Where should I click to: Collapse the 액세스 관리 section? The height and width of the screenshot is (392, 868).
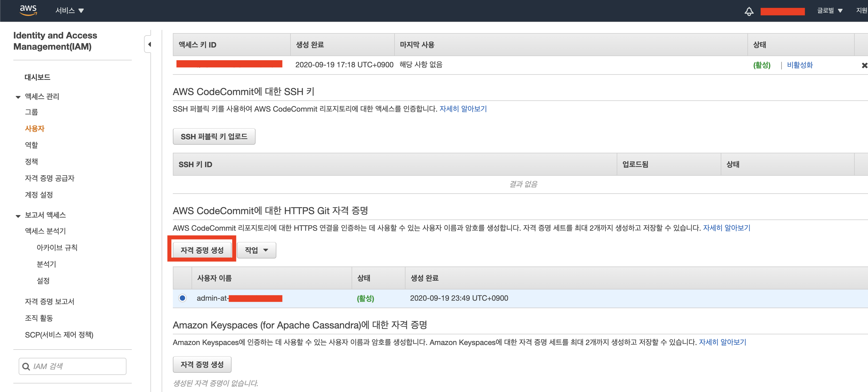(18, 97)
